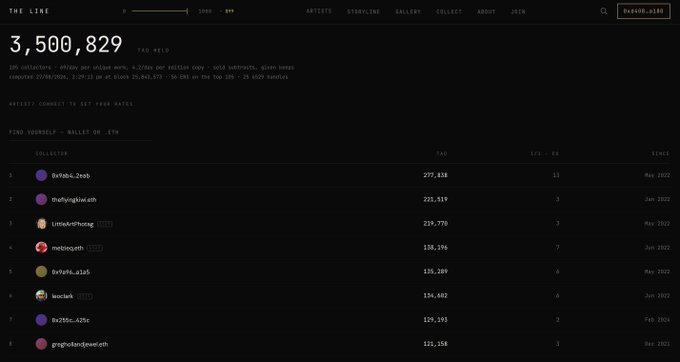Sort by the Since column header
This screenshot has width=680, height=362.
[660, 153]
